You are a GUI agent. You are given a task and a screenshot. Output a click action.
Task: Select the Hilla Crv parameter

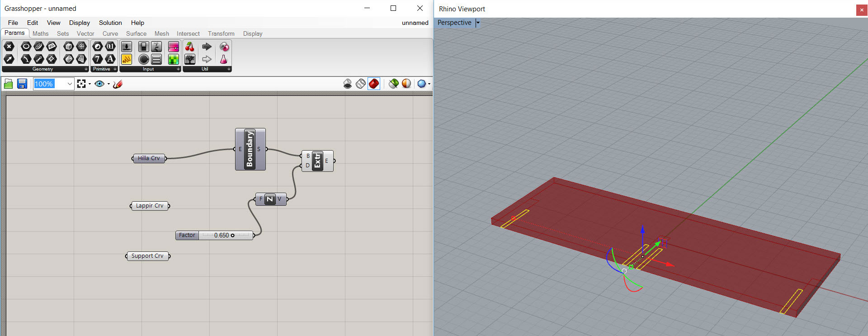(149, 158)
